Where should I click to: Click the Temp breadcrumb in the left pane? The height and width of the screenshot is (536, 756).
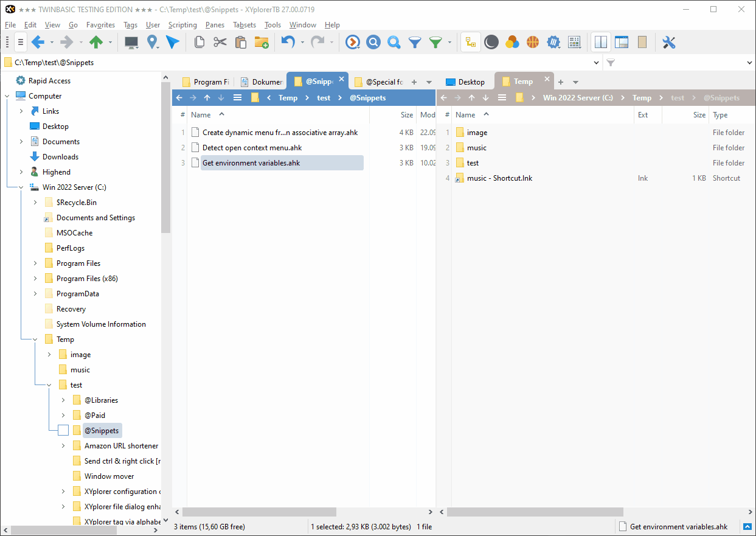(288, 98)
